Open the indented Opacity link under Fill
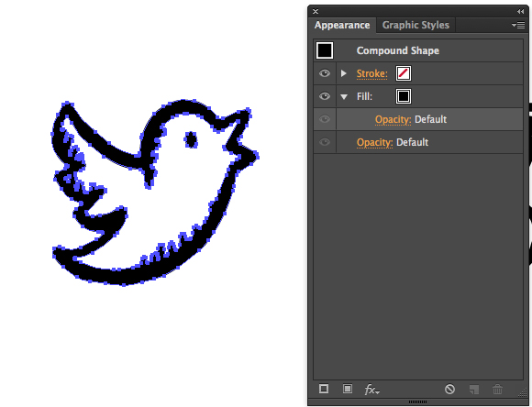 (x=393, y=119)
